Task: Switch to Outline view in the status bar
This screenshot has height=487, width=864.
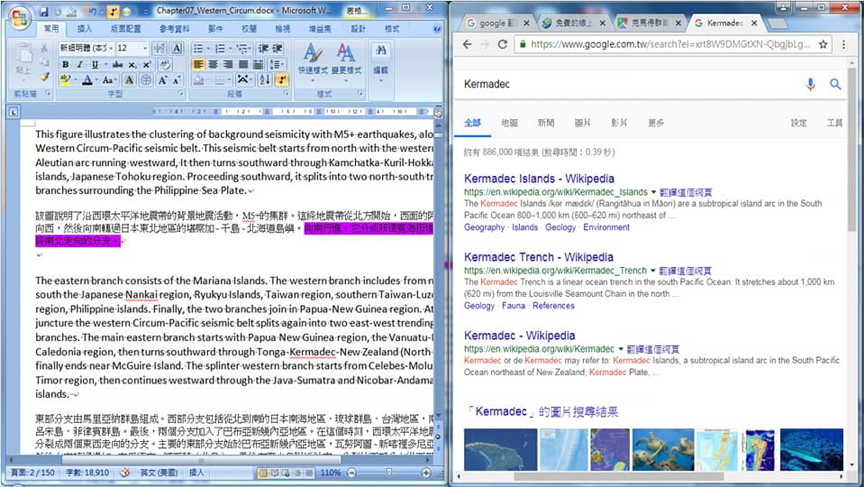Action: 298,473
